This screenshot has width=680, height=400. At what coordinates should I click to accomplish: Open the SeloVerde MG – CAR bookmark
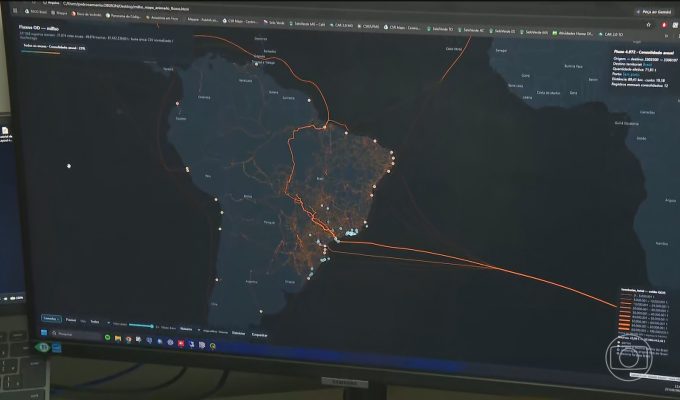pyautogui.click(x=308, y=24)
